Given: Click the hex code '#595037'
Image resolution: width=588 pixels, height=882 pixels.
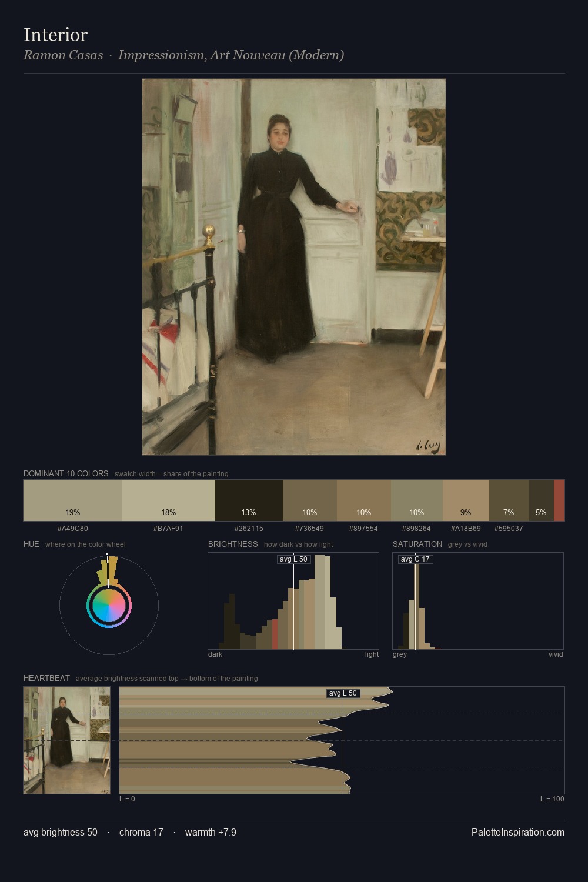Looking at the screenshot, I should tap(509, 528).
